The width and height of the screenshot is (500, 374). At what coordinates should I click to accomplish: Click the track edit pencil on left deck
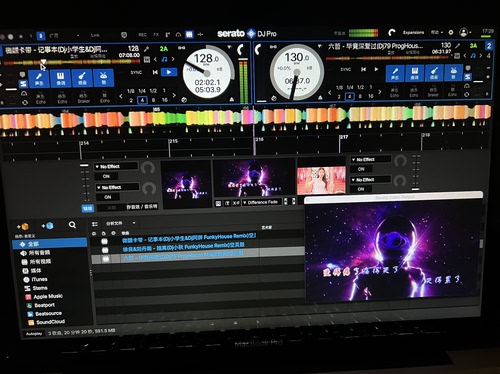(x=146, y=49)
